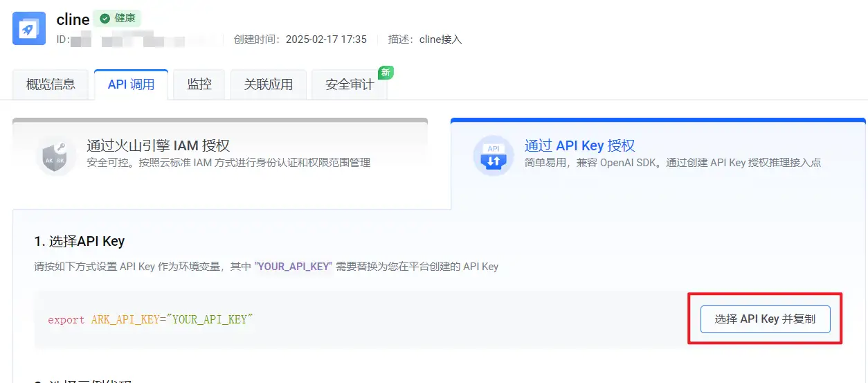Image resolution: width=868 pixels, height=383 pixels.
Task: Click the export ARK_API_KEY code line
Action: coord(150,319)
